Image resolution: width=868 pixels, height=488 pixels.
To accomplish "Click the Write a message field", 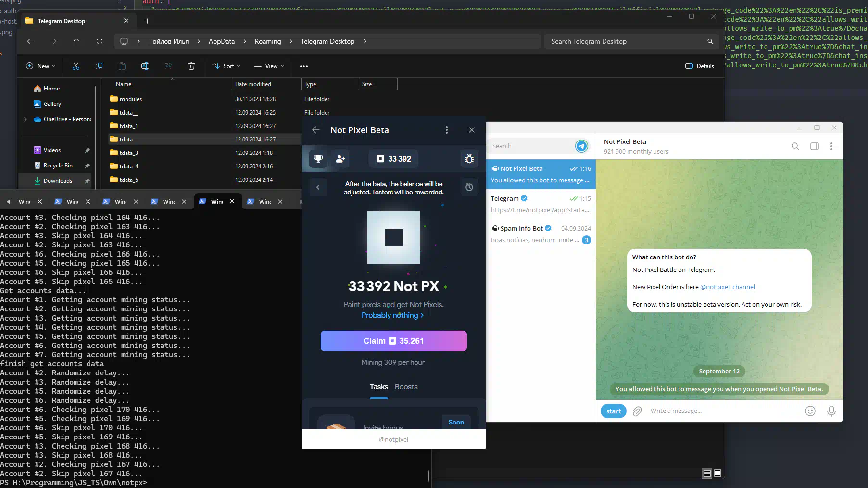I will (x=724, y=411).
